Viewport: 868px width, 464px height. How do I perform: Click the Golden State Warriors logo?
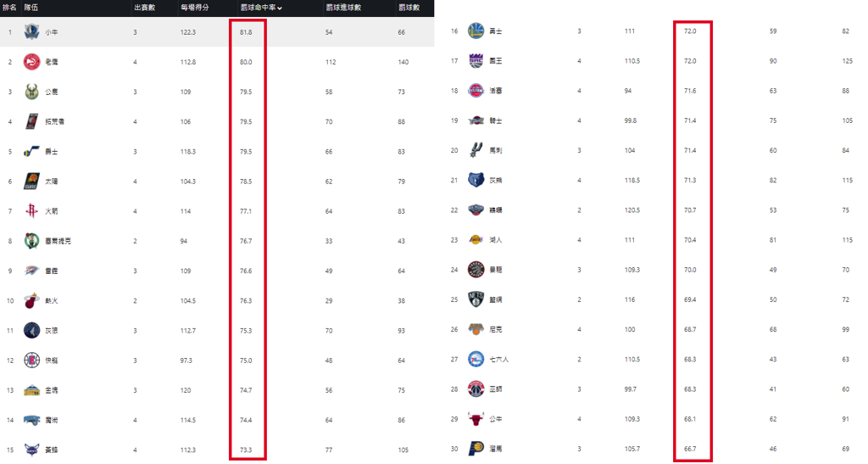click(x=476, y=31)
